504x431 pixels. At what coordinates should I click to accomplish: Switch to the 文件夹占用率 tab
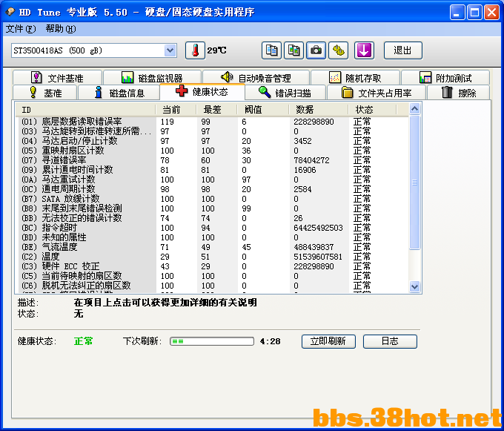click(377, 93)
